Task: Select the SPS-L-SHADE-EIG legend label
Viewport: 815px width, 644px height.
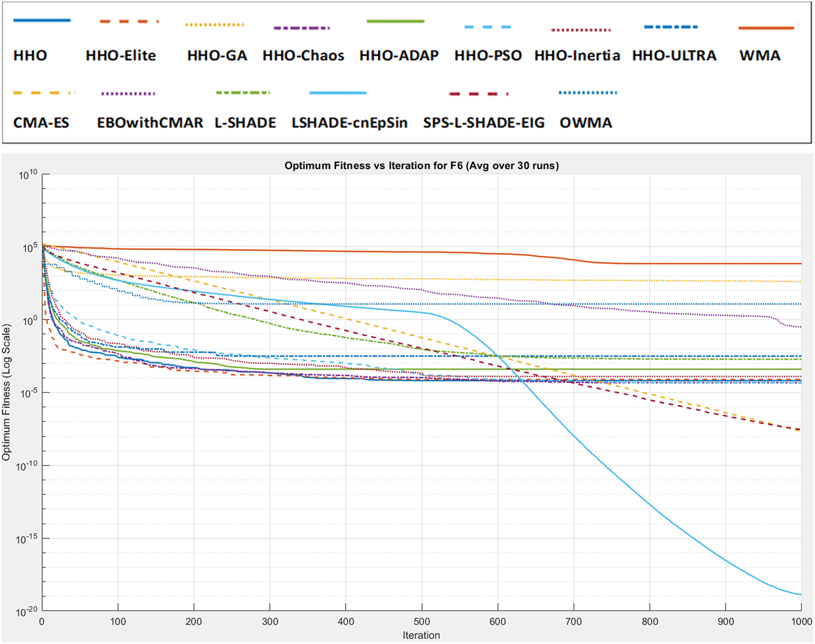Action: (484, 123)
